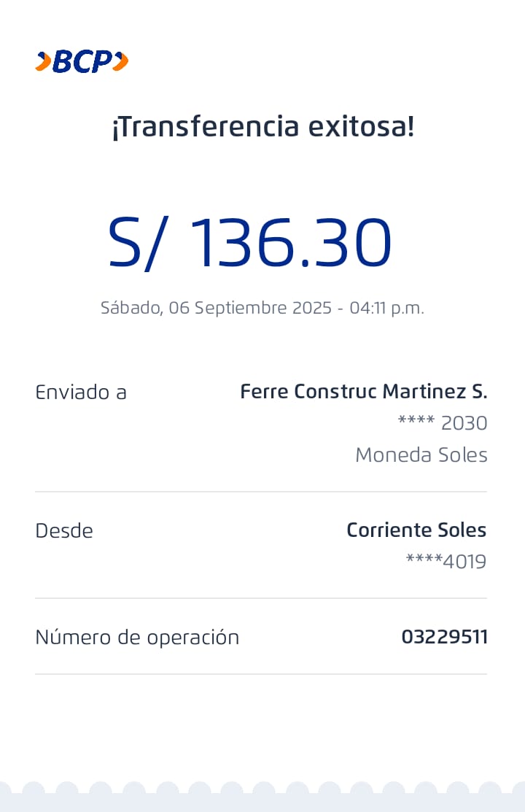Select the "Corriente Soles" source account
This screenshot has height=812, width=525.
click(416, 530)
